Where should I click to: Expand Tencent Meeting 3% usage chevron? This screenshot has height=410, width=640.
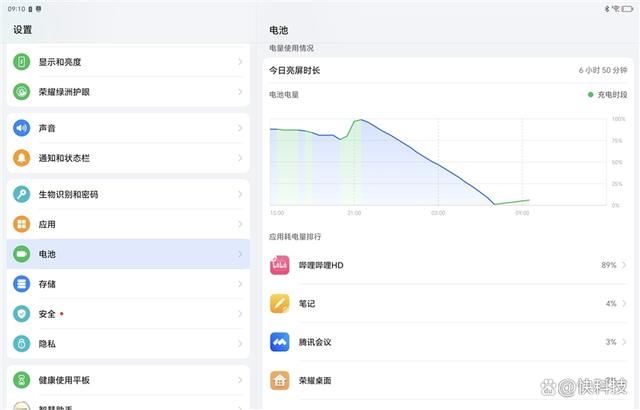click(624, 342)
